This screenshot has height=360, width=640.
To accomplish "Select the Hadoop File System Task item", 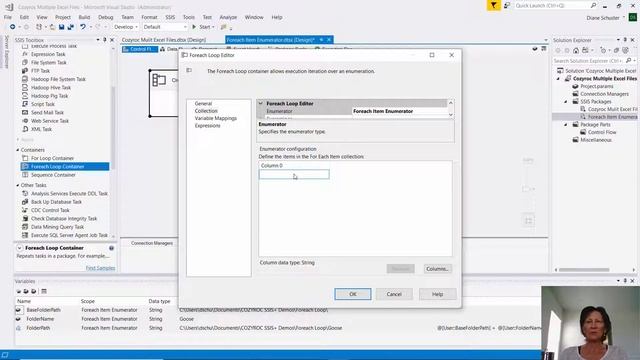I will (58, 79).
